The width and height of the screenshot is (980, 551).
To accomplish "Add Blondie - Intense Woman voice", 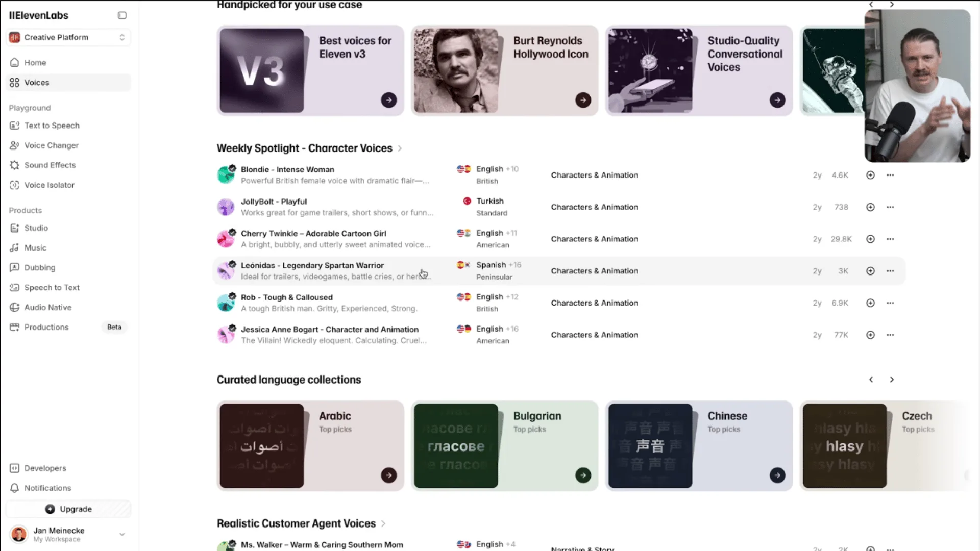I will (x=870, y=175).
